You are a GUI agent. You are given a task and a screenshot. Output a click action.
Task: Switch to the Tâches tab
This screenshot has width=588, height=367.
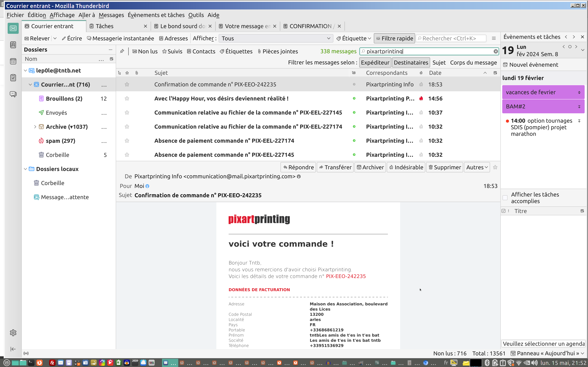[104, 26]
